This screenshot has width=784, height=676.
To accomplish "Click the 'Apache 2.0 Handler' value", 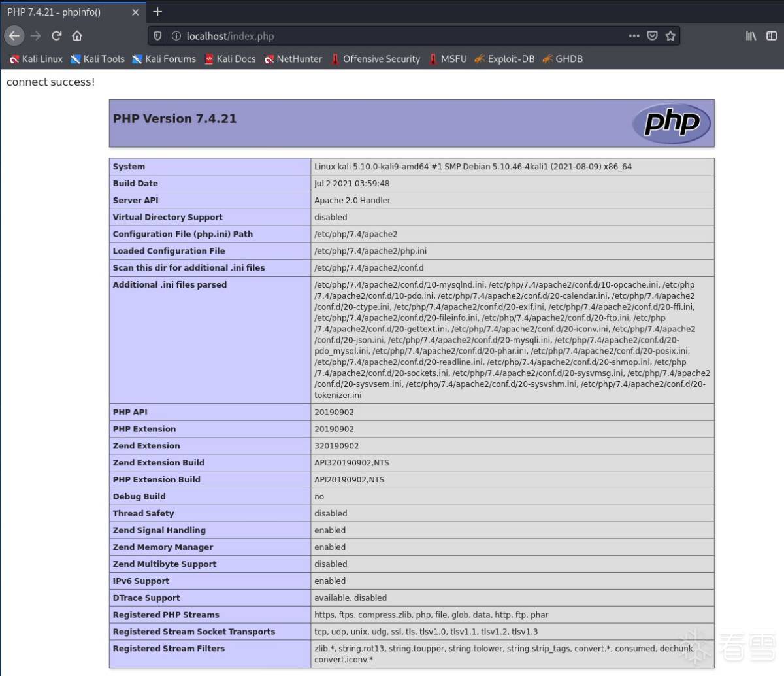I will click(352, 201).
